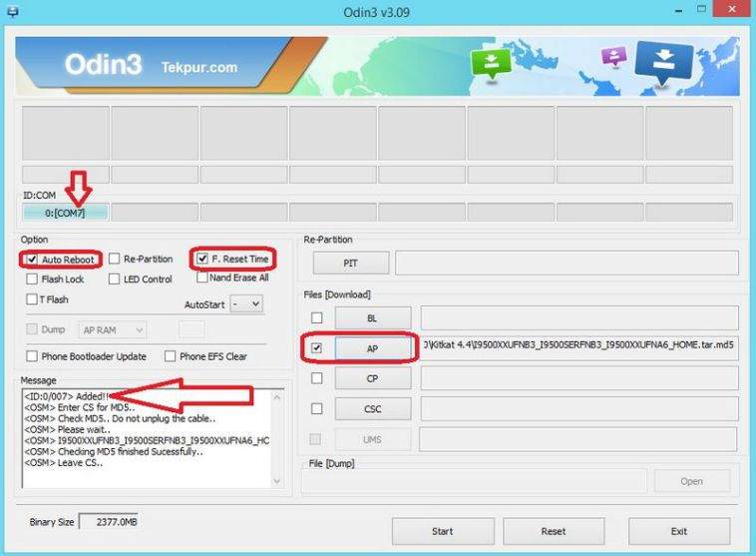Click the Odin3 logo in banner

[x=103, y=64]
